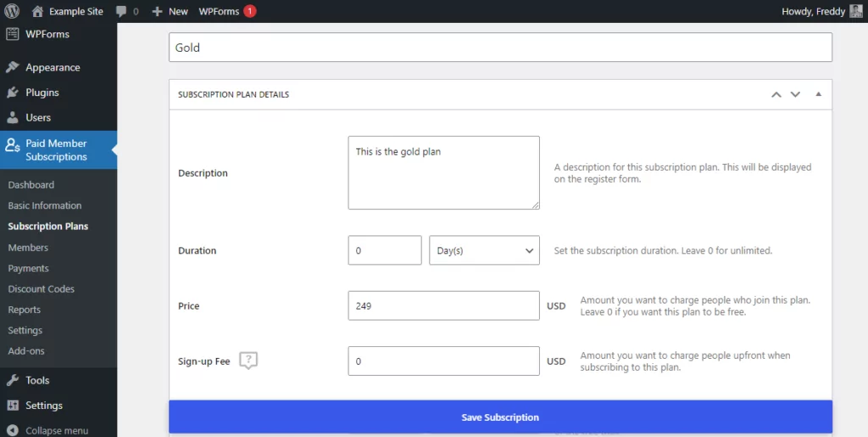Click 'Leave 0 for unlimited' help text

(x=726, y=250)
